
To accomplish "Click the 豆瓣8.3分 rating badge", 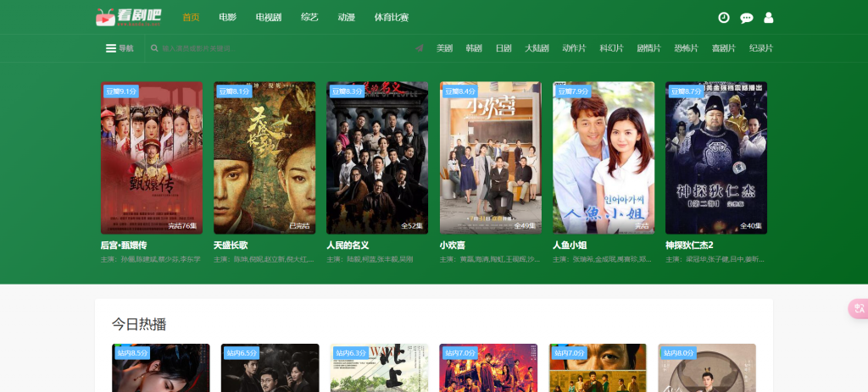I will (x=347, y=91).
